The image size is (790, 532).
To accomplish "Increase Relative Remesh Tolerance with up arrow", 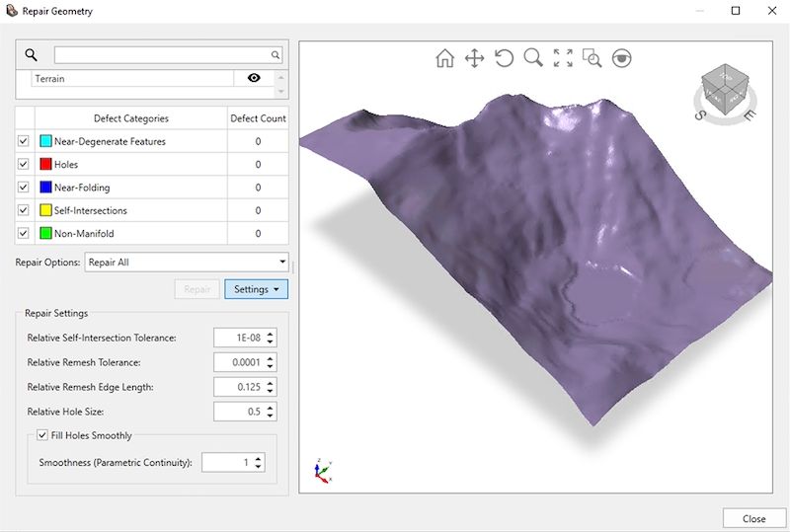I will click(270, 358).
